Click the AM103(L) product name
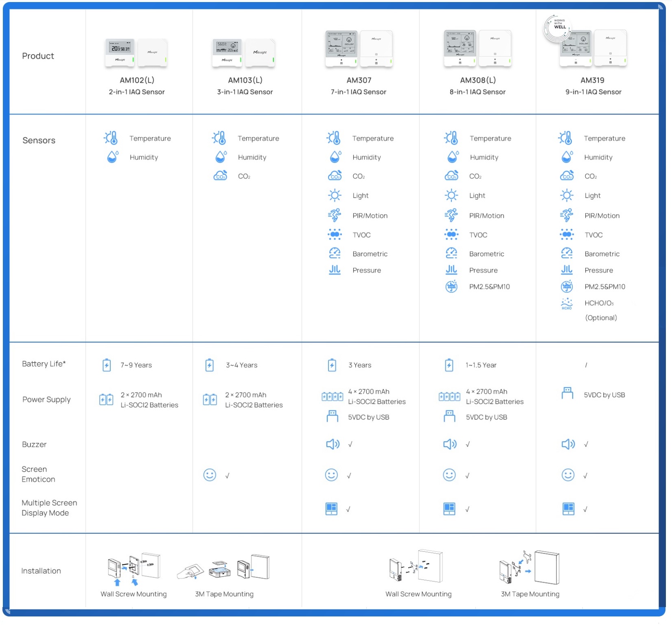Screen dimensions: 672x625 point(245,81)
